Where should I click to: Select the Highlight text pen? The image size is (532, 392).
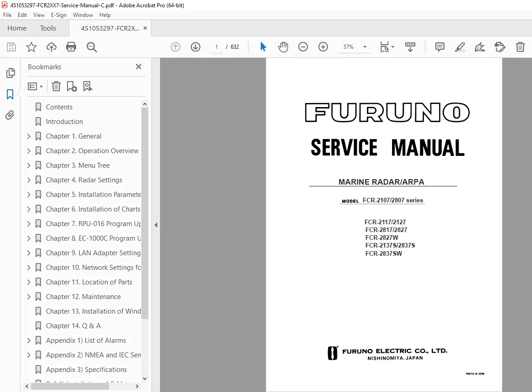pyautogui.click(x=460, y=47)
